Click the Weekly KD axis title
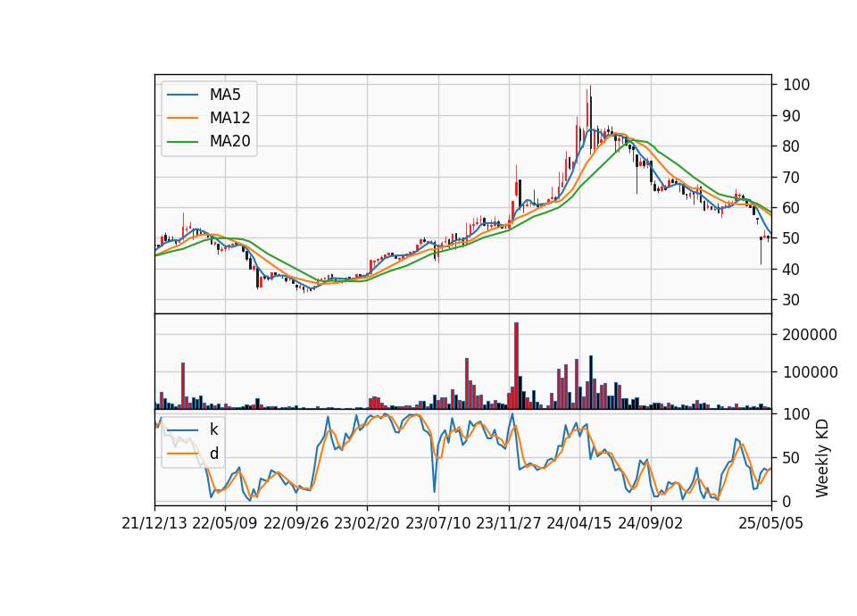This screenshot has height=616, width=857. point(822,458)
